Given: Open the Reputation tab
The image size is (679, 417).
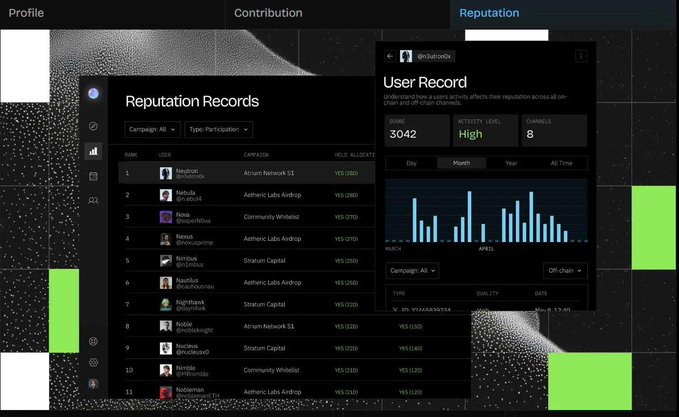Looking at the screenshot, I should click(489, 13).
